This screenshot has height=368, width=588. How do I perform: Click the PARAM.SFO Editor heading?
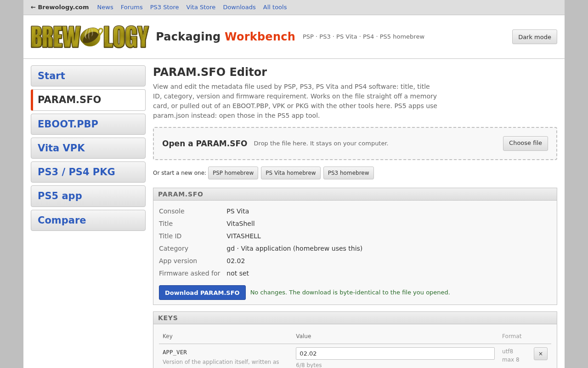210,72
